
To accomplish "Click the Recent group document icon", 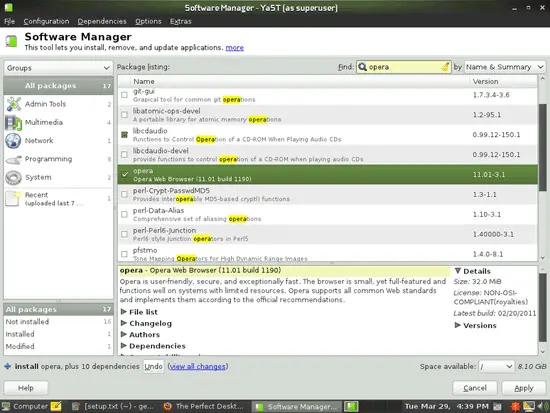I will (13, 199).
